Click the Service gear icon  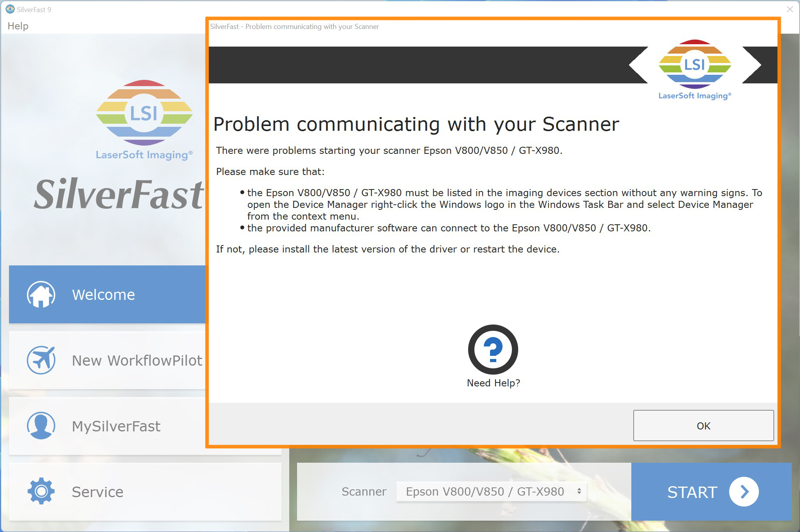41,491
